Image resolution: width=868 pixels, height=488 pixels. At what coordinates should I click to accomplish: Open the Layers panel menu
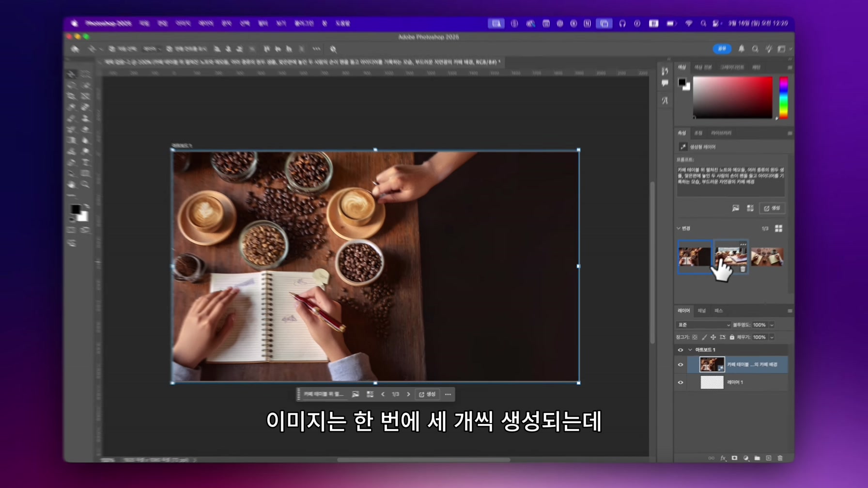coord(790,311)
